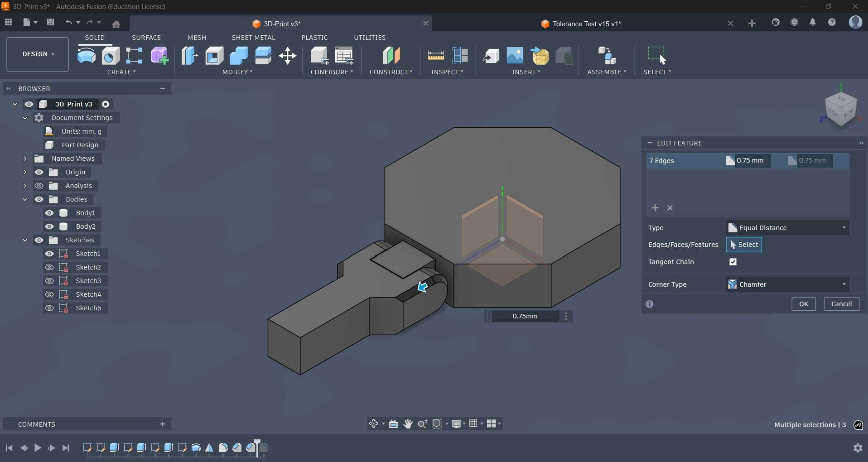The height and width of the screenshot is (462, 868).
Task: Open the Extensions icon in the top bar
Action: coord(776,22)
